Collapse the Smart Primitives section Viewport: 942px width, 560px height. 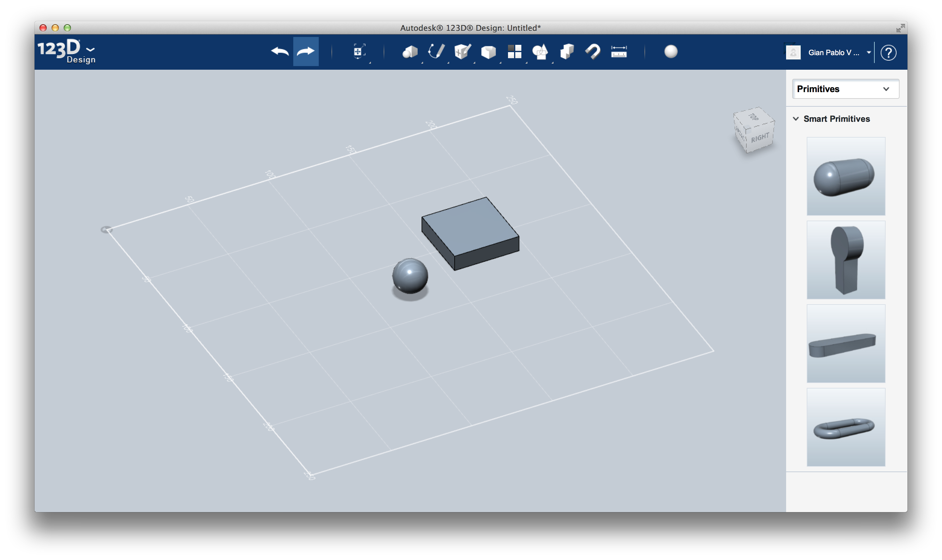(796, 119)
